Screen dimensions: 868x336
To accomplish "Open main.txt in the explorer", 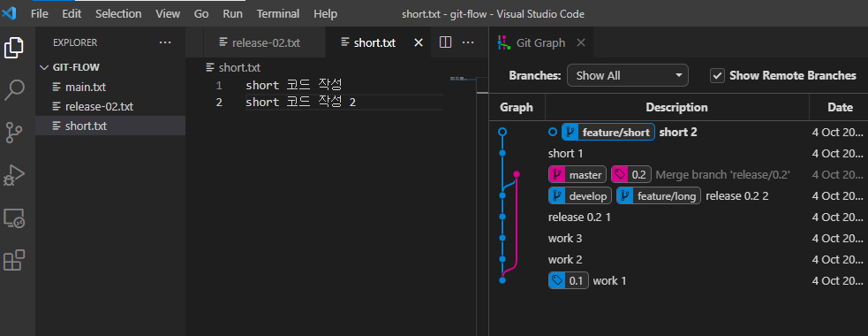I will pos(110,87).
